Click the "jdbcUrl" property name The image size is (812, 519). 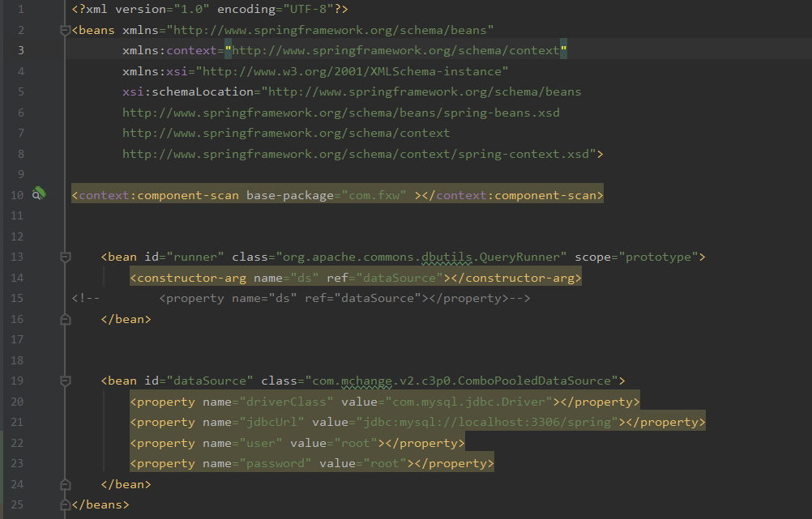pos(271,422)
